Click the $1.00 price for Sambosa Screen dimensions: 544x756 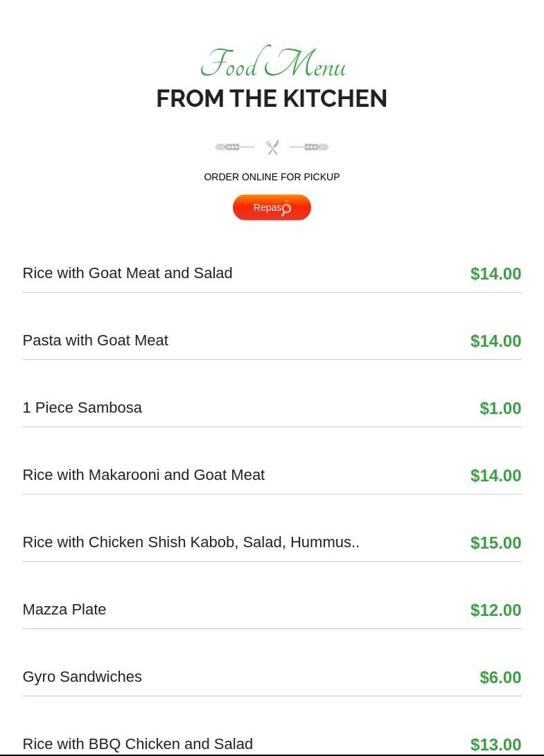pyautogui.click(x=500, y=409)
